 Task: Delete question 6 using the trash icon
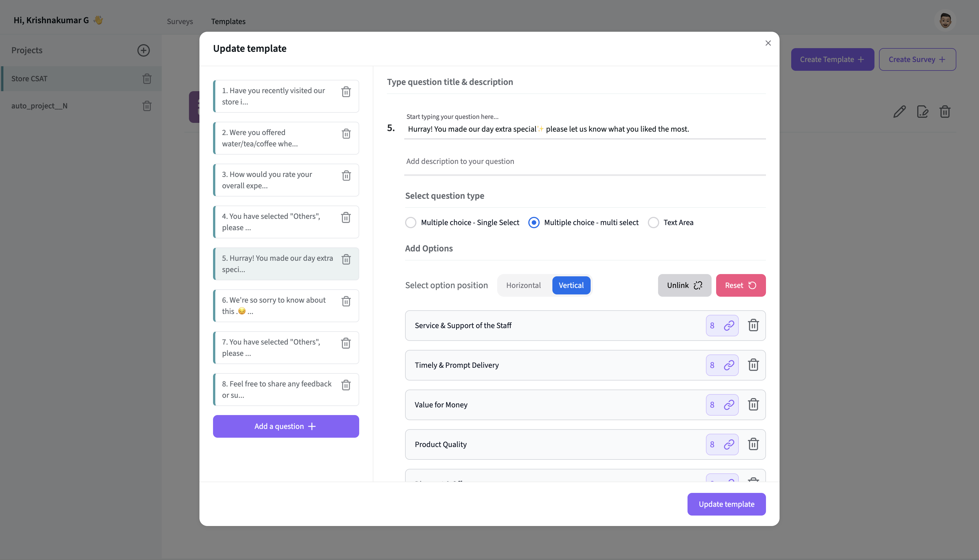pos(346,301)
